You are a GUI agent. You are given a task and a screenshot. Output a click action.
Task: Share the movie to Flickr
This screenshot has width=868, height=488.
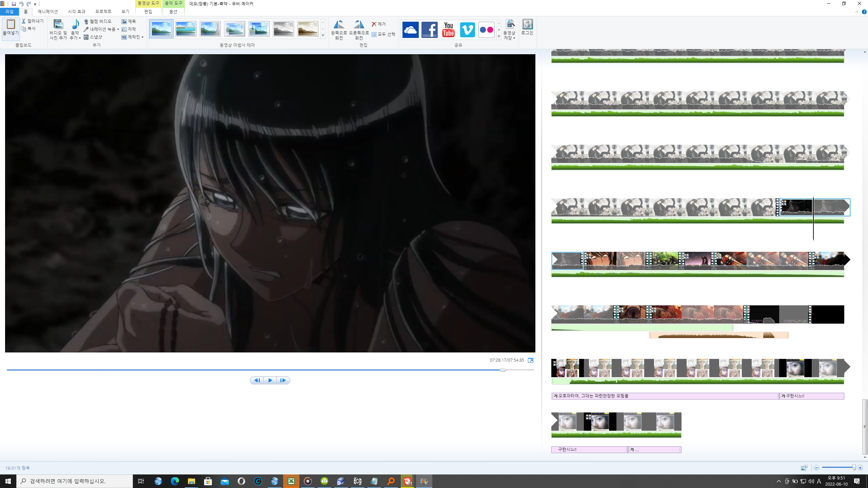click(x=486, y=30)
